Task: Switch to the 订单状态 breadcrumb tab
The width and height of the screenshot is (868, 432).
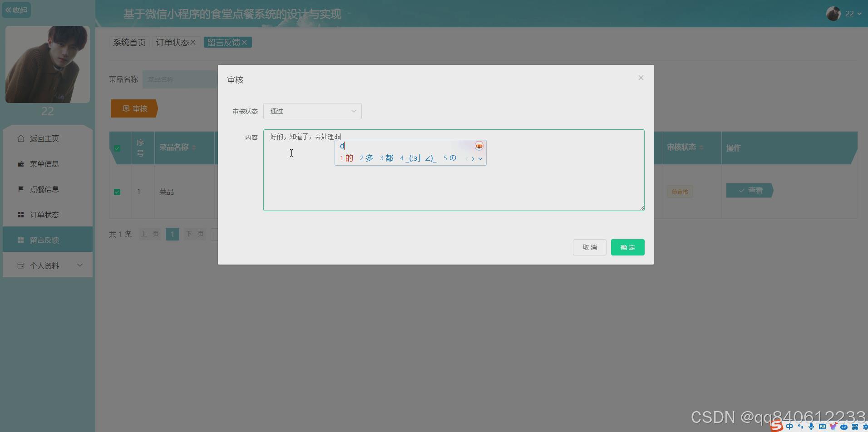Action: 172,42
